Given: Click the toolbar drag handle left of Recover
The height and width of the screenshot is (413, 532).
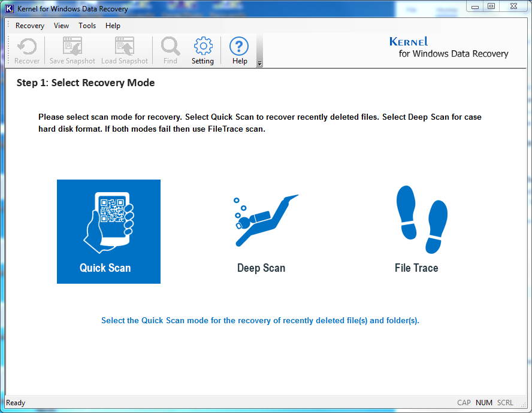Looking at the screenshot, I should [9, 50].
